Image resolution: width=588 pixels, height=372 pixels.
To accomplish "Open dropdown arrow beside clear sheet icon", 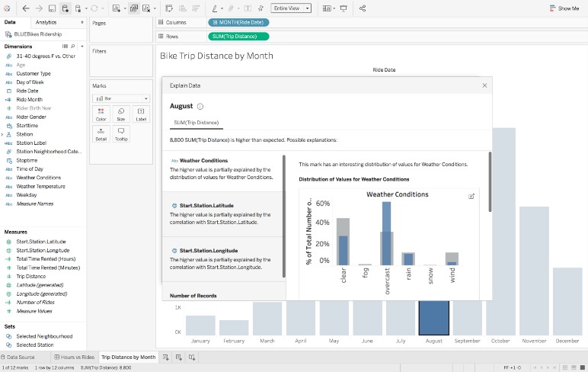I will pyautogui.click(x=155, y=8).
